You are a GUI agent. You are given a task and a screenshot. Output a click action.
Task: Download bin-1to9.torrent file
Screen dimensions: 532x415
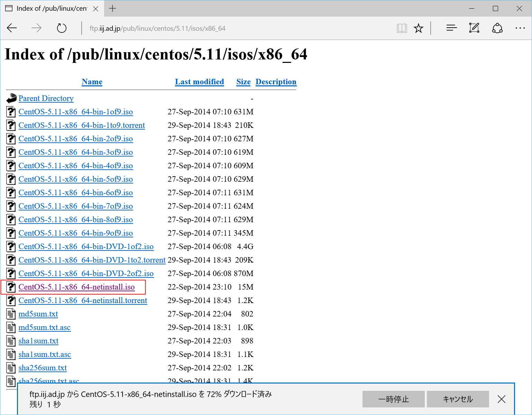point(82,125)
